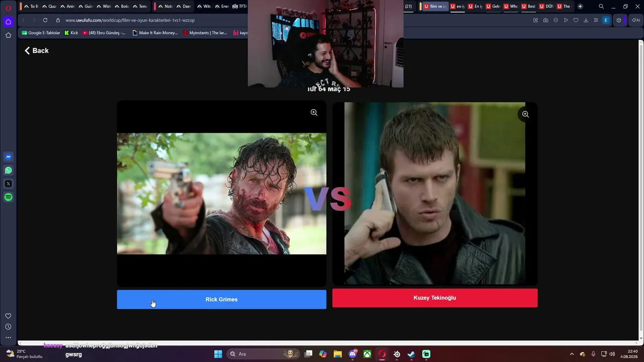Open the sidebar three-dot more options

[x=8, y=337]
